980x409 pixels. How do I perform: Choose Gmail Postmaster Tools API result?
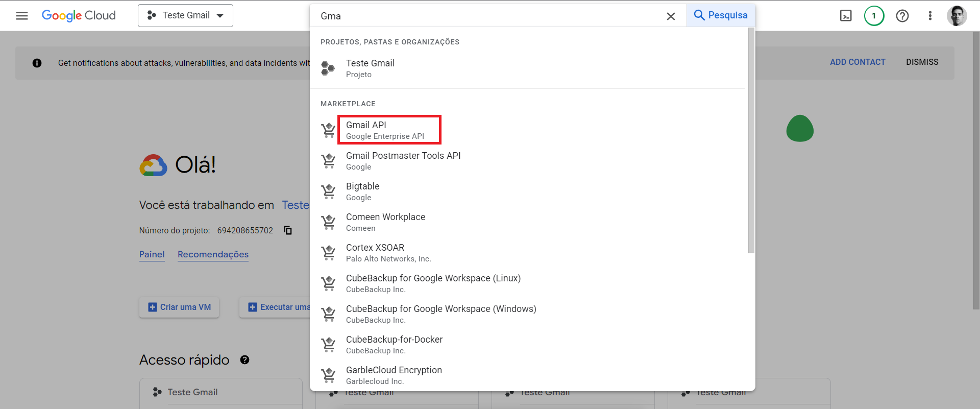pyautogui.click(x=403, y=160)
